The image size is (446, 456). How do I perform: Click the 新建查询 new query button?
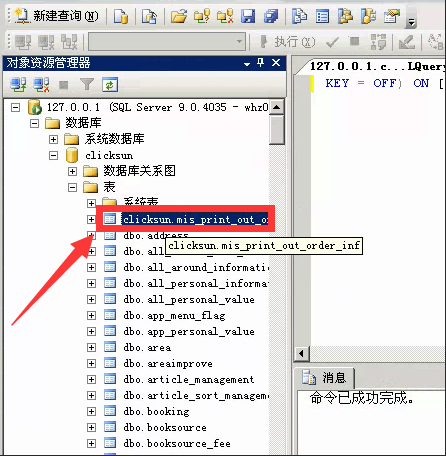56,16
